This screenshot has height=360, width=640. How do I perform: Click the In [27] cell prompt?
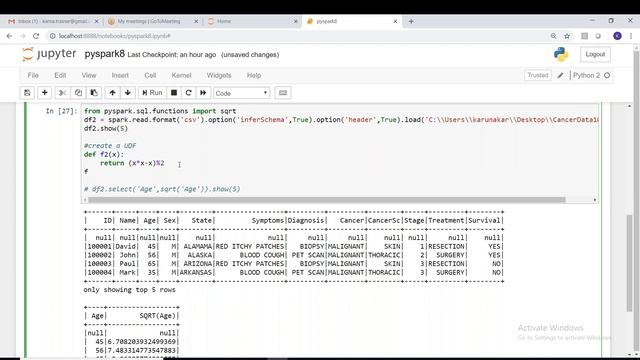pyautogui.click(x=61, y=111)
